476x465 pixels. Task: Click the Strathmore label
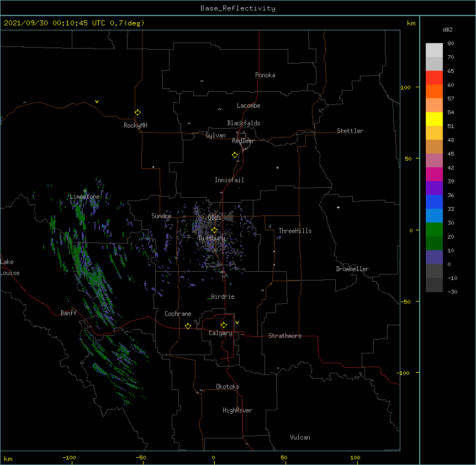pyautogui.click(x=285, y=336)
